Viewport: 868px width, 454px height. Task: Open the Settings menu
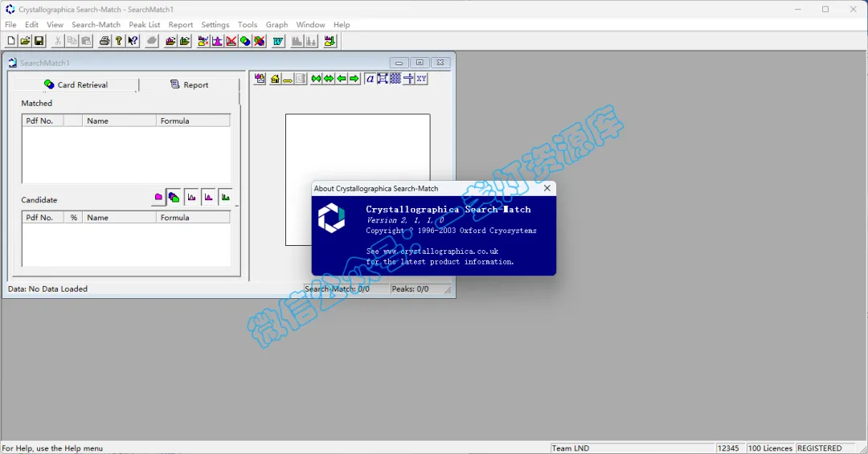[x=215, y=24]
